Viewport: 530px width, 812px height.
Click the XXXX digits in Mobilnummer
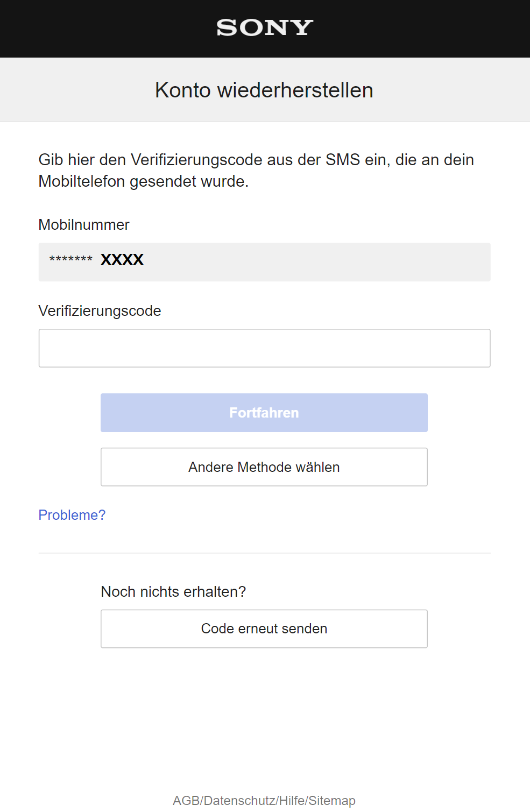pos(122,260)
